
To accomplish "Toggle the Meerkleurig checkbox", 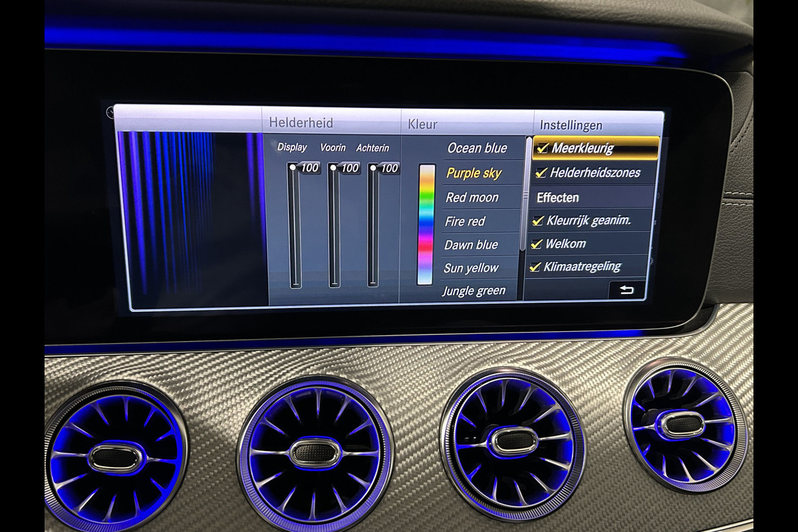I will (543, 148).
